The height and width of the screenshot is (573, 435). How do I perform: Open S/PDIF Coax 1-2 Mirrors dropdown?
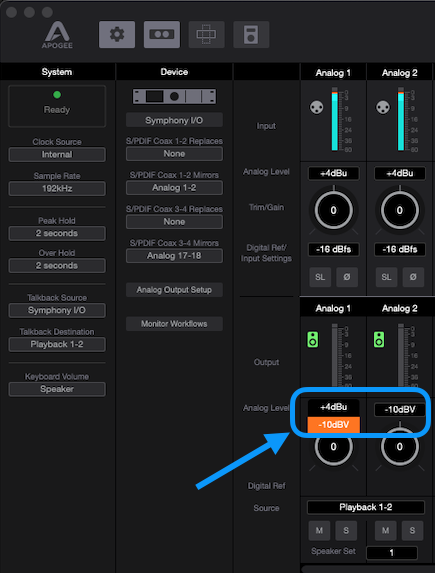[174, 188]
